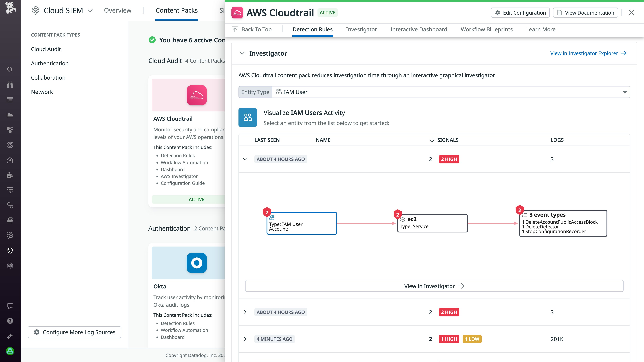Collapse the first about 4 hours ago row
The image size is (644, 362).
point(245,159)
